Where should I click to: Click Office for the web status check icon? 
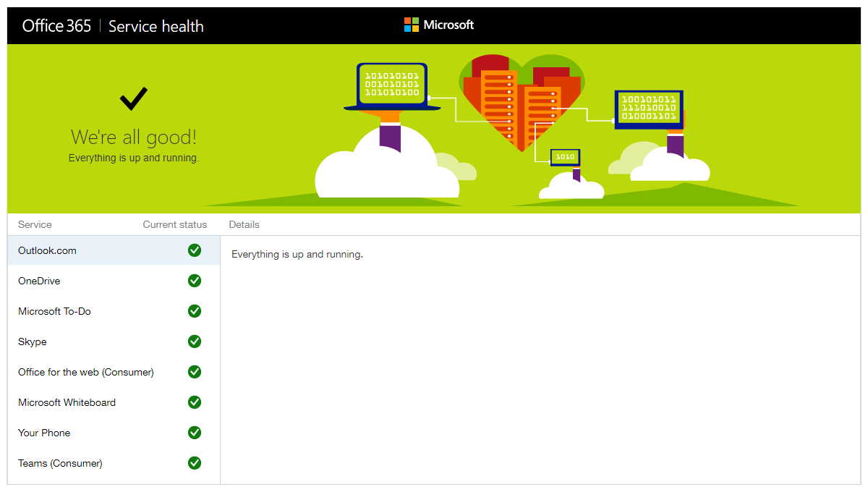195,372
